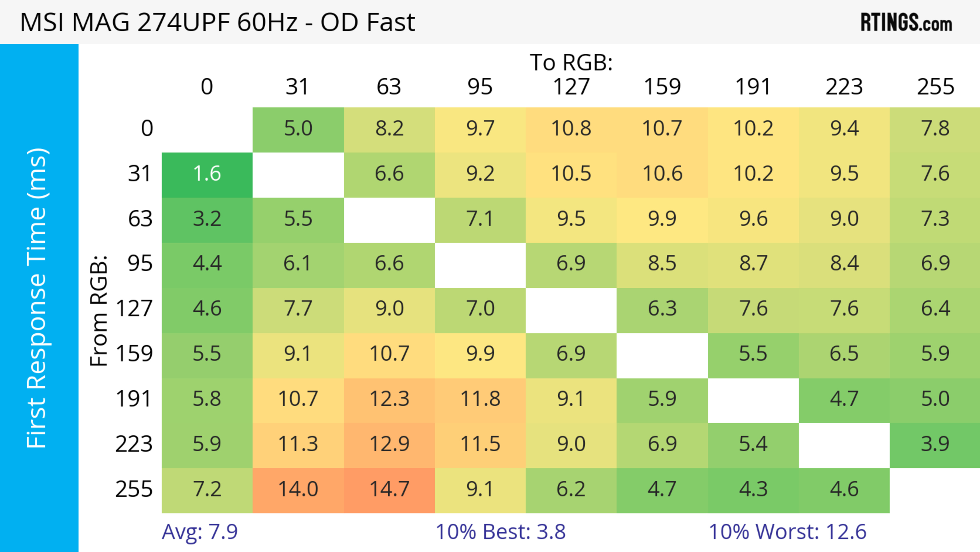This screenshot has height=552, width=980.
Task: Click the Avg: 7.9 summary text
Action: tap(200, 532)
